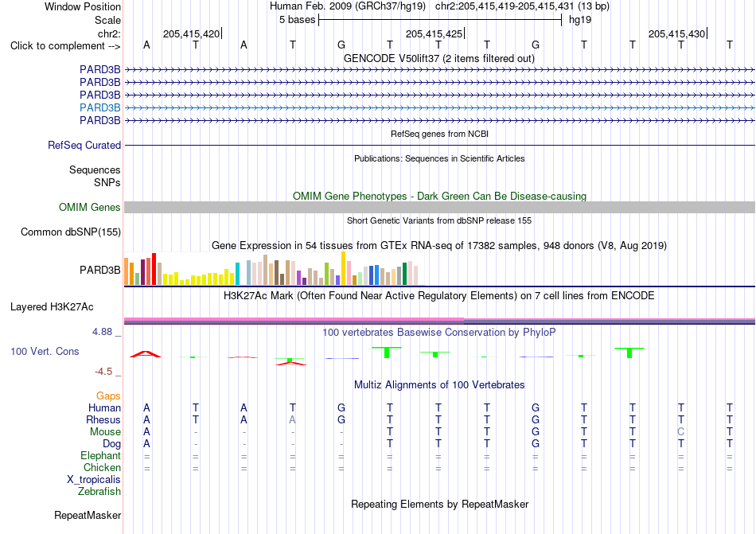Image resolution: width=756 pixels, height=534 pixels.
Task: Select the Zebrafish alignment row label
Action: (x=99, y=492)
